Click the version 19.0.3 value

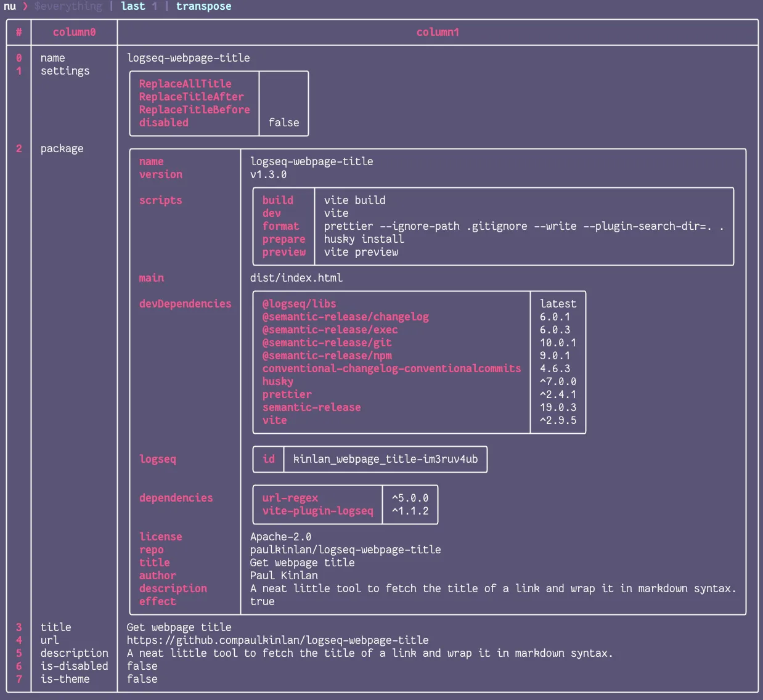[x=558, y=407]
